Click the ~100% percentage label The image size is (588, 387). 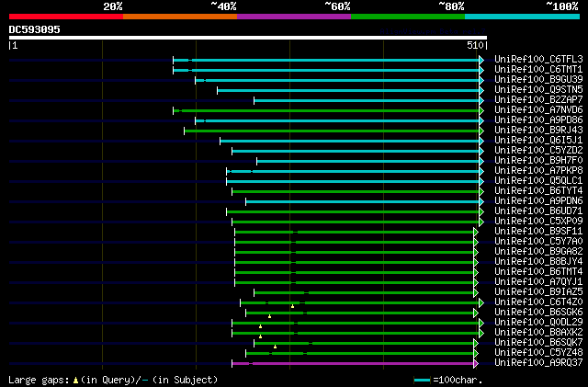pyautogui.click(x=562, y=6)
